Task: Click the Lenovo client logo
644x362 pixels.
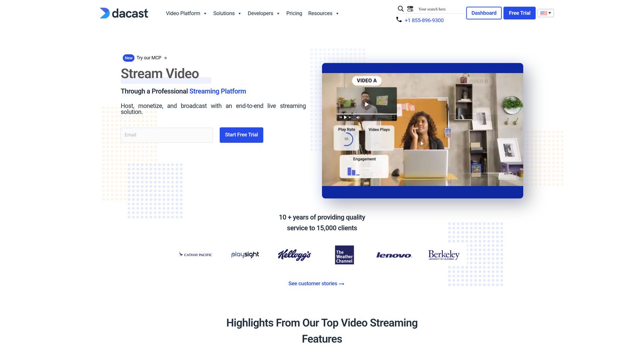Action: click(394, 255)
